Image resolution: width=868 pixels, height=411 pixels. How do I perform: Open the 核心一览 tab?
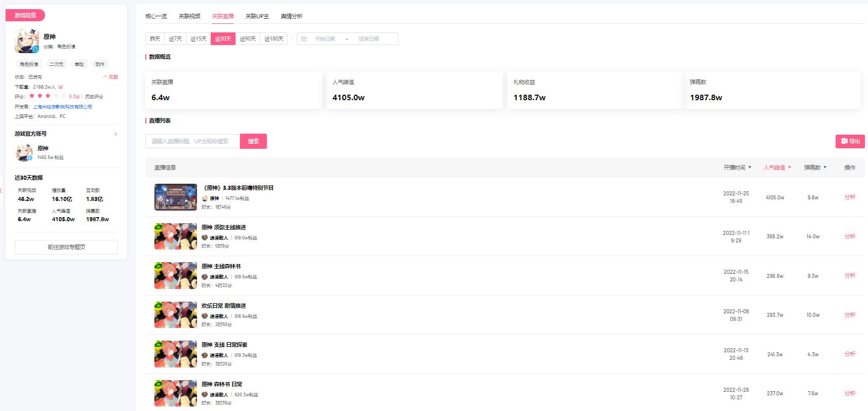tap(156, 16)
